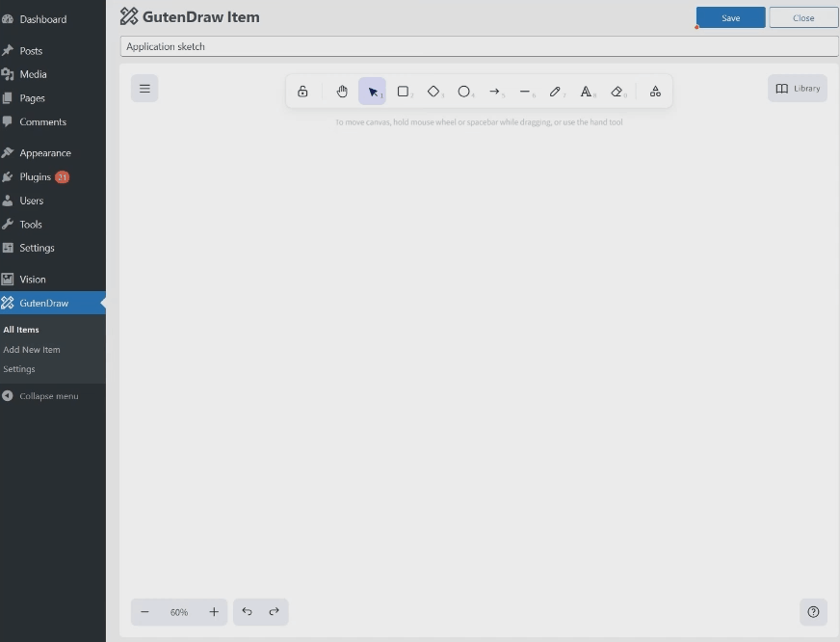The width and height of the screenshot is (840, 642).
Task: Activate the Arrow tool
Action: [495, 91]
